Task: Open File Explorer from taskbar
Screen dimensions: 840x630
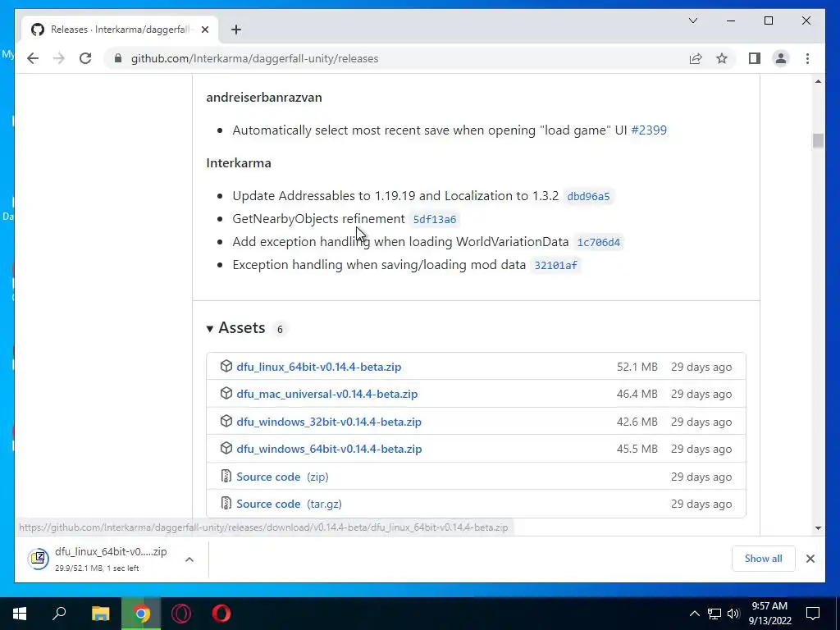Action: pos(100,614)
